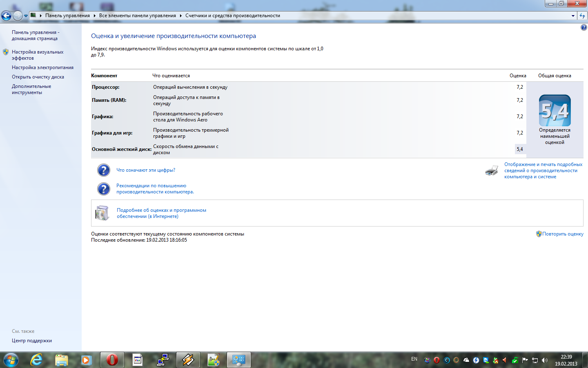Viewport: 588px width, 368px height.
Task: Open 'Что означают эти цифры?' link
Action: pos(146,170)
